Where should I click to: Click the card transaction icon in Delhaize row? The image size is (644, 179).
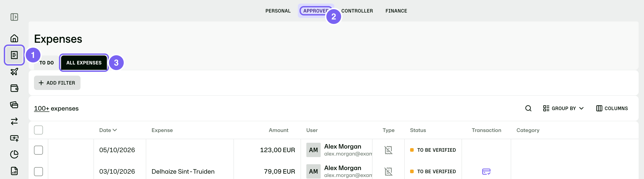point(486,171)
